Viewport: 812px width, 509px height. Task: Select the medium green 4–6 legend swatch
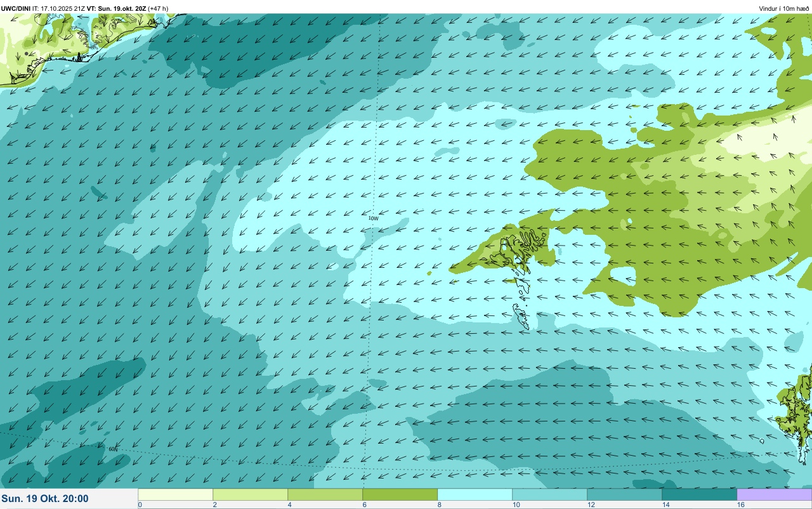click(x=325, y=494)
